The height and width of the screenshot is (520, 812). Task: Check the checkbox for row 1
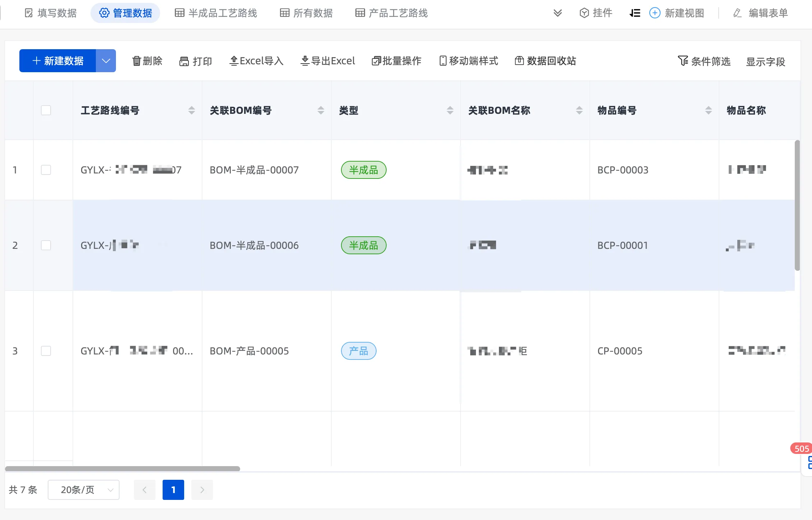[x=46, y=170]
